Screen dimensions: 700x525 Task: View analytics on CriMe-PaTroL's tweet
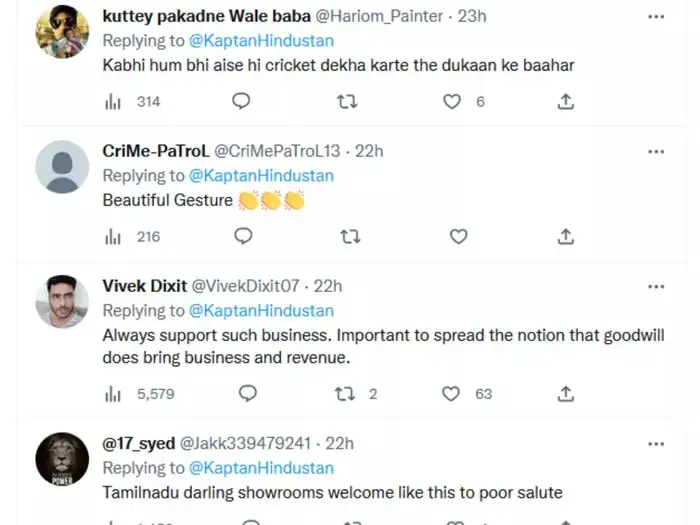(x=112, y=237)
